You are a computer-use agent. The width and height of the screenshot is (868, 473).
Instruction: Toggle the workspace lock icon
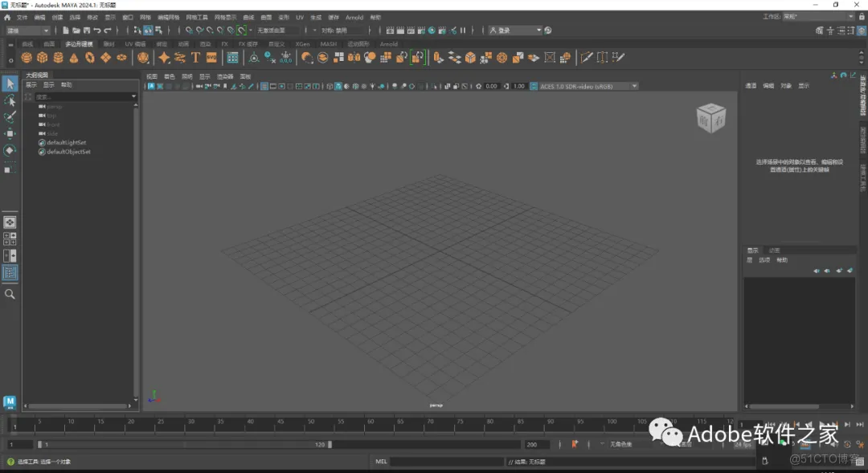tap(862, 17)
